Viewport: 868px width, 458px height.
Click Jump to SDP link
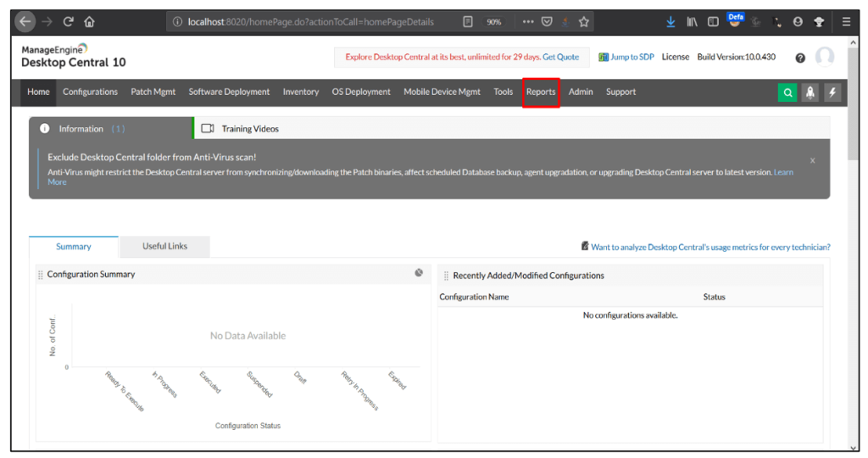point(626,57)
